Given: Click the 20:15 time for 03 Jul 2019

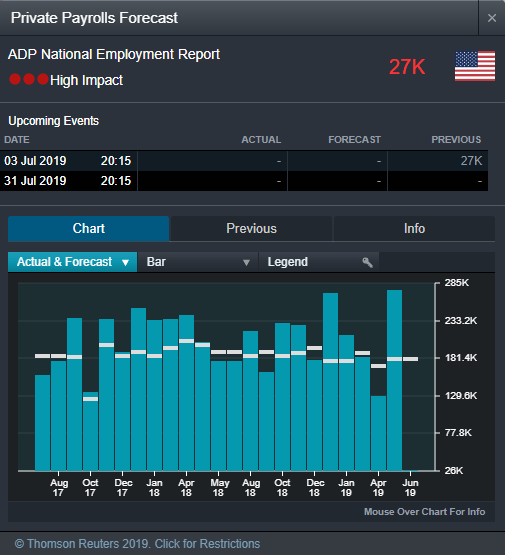Looking at the screenshot, I should [116, 161].
